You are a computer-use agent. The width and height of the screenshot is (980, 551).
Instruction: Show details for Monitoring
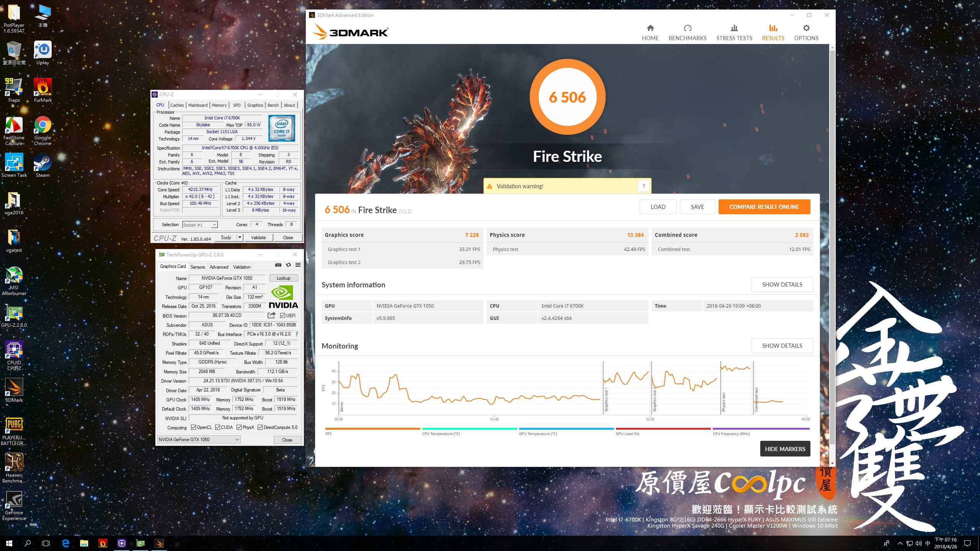[x=782, y=346]
